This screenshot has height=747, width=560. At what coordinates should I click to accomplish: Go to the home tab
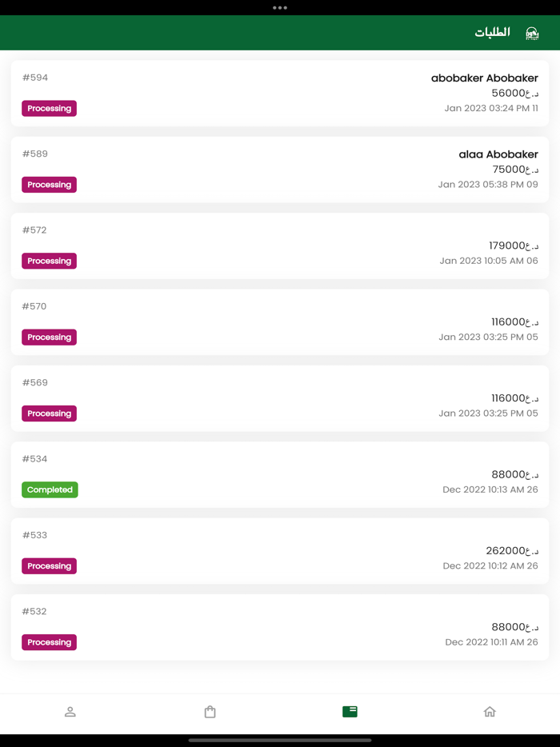pyautogui.click(x=490, y=712)
